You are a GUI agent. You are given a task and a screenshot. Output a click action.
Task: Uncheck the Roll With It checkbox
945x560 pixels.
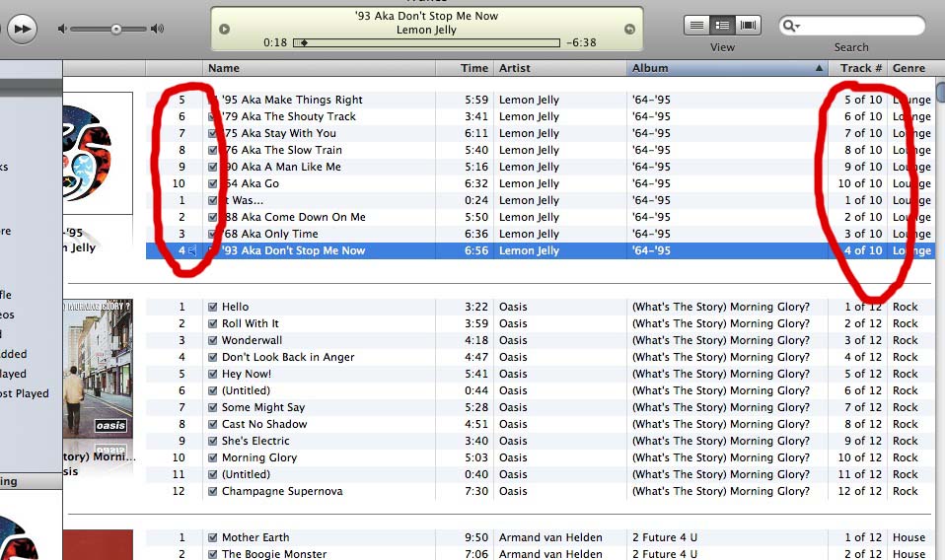tap(213, 323)
